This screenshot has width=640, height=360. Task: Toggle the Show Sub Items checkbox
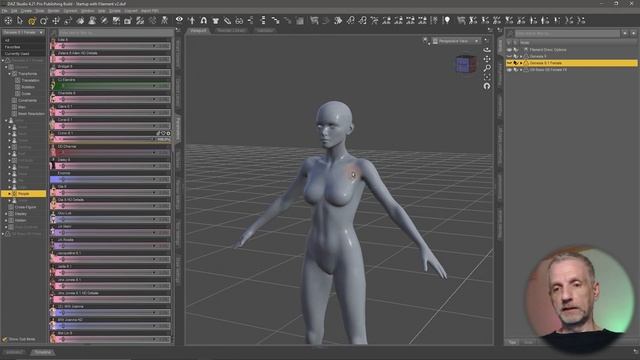tap(5, 339)
